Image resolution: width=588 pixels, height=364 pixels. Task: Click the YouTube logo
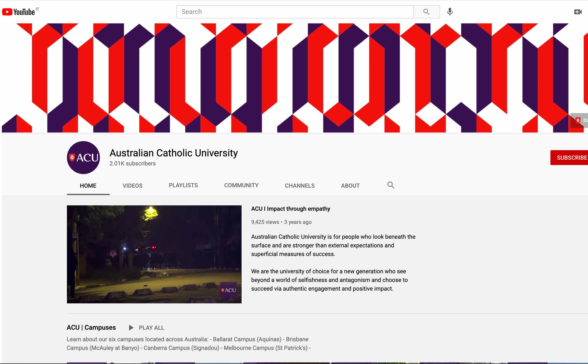19,12
